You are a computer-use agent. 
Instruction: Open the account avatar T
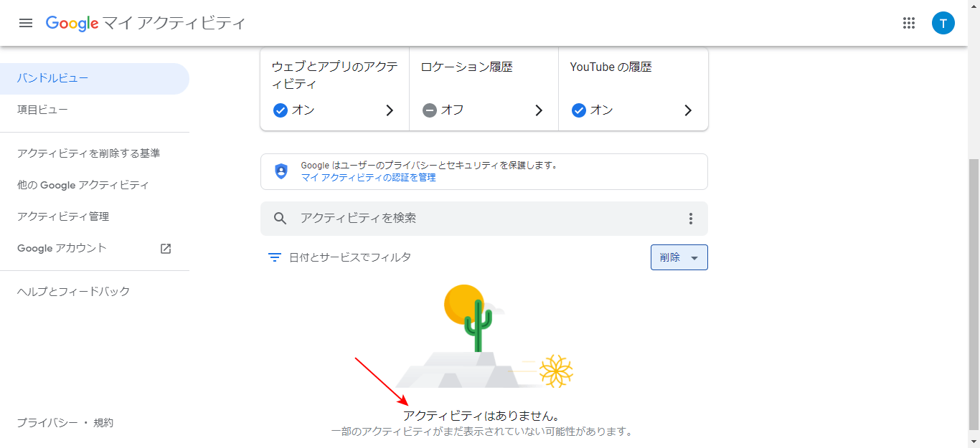[943, 23]
